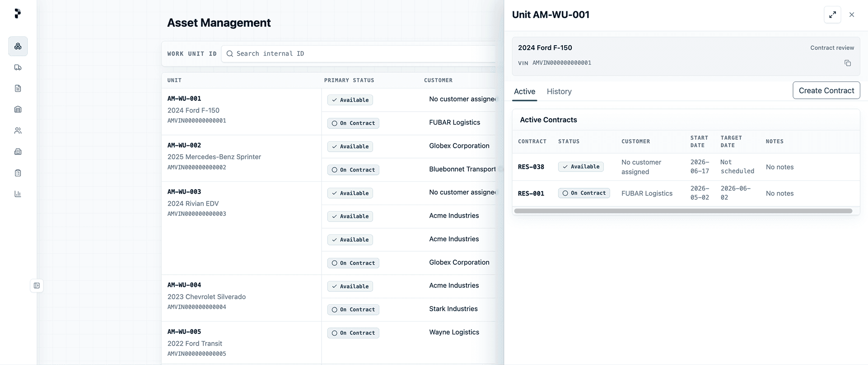Click the 2025 Mercedes-Benz Sprinter label

point(214,157)
